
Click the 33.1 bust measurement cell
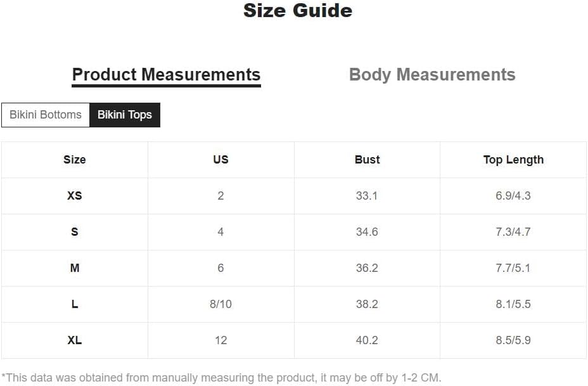(x=367, y=196)
